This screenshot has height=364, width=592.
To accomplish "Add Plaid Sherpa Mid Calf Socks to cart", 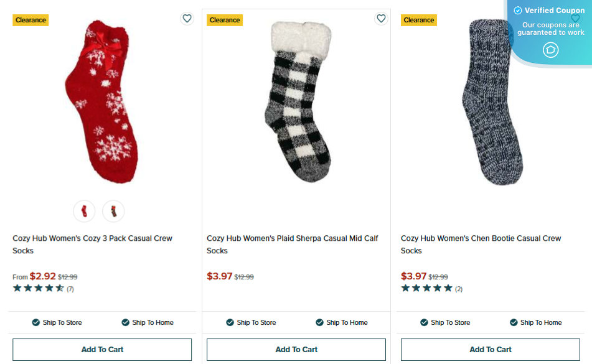I will pyautogui.click(x=296, y=350).
